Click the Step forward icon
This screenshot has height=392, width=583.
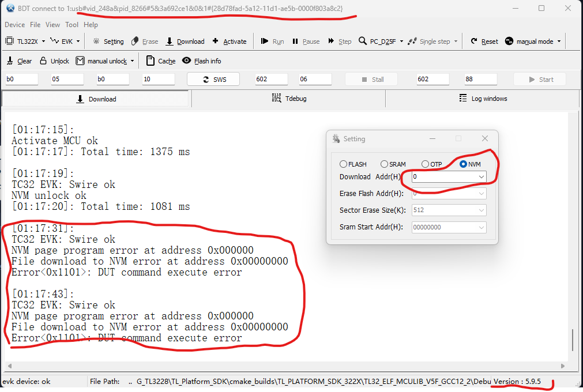click(331, 41)
